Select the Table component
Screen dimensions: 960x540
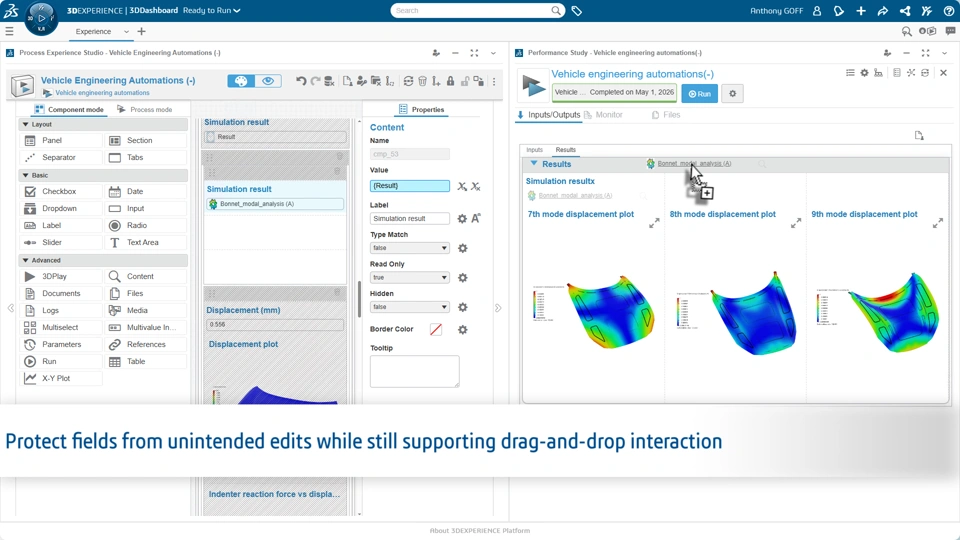(146, 362)
